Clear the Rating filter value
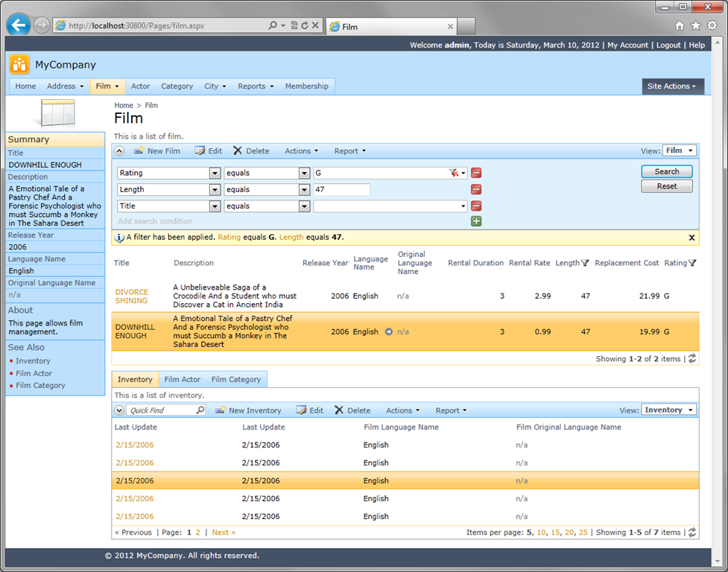Screen dimensions: 728x572 click(x=454, y=173)
